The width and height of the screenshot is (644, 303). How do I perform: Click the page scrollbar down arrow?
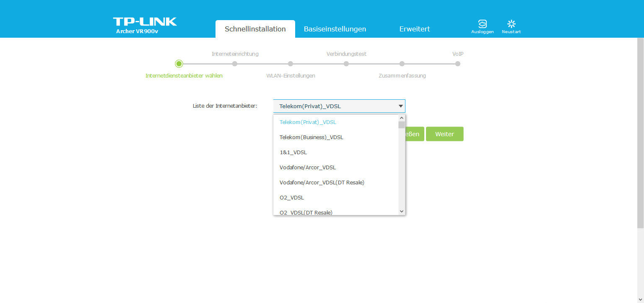click(640, 299)
